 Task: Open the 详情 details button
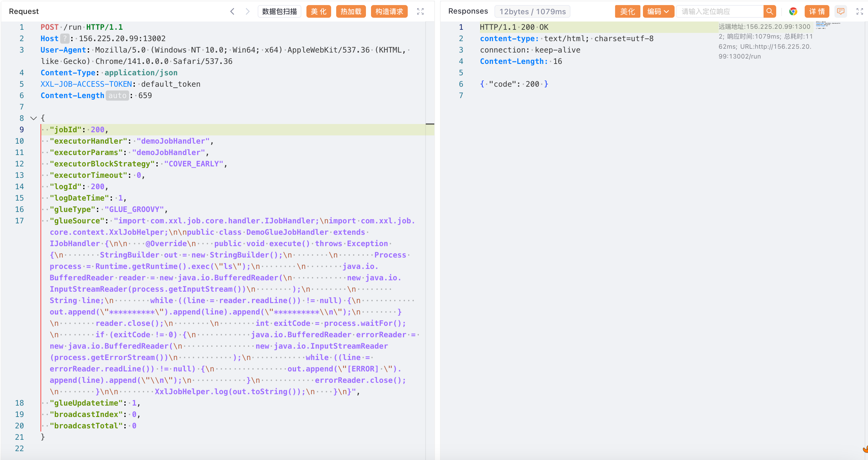[816, 11]
